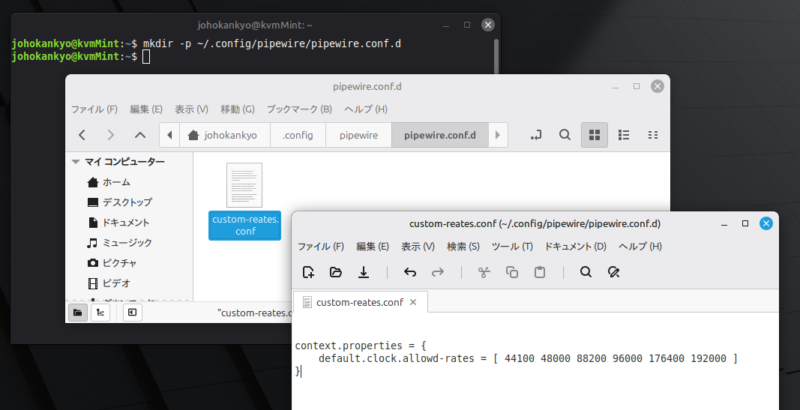
Task: Undo the last edit using the toolbar arrow
Action: (x=410, y=272)
